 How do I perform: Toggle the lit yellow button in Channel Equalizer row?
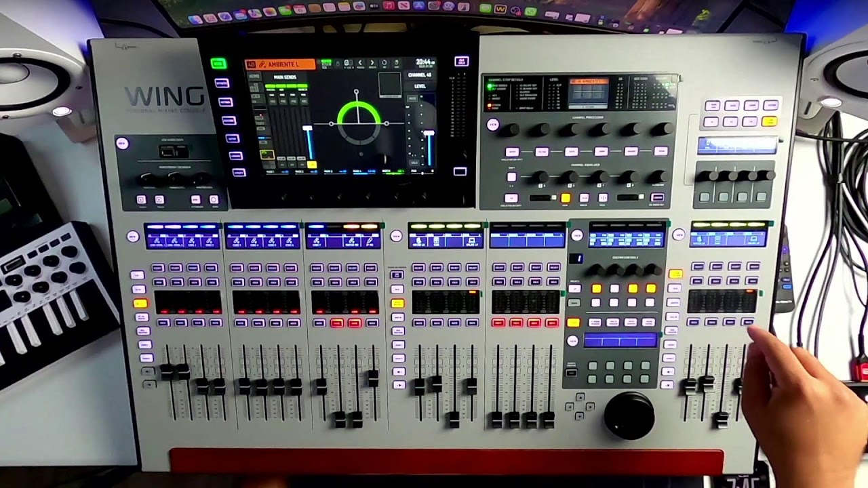[x=565, y=198]
